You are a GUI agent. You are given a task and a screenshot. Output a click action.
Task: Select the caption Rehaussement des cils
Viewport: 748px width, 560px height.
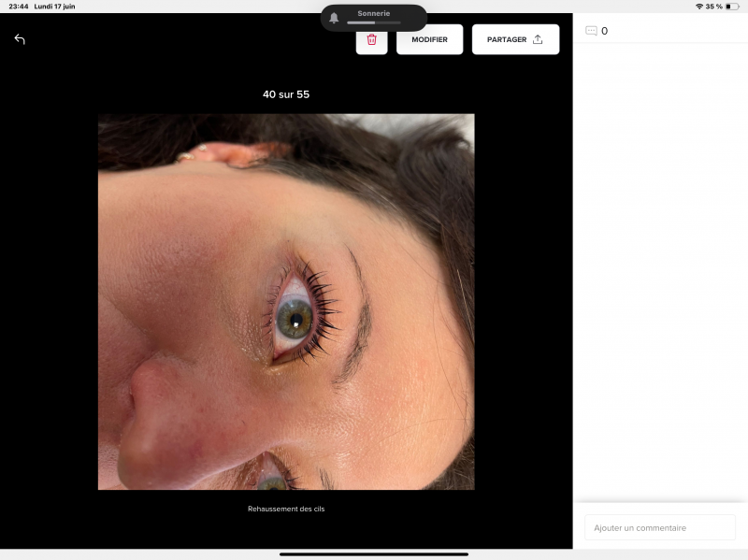(286, 509)
